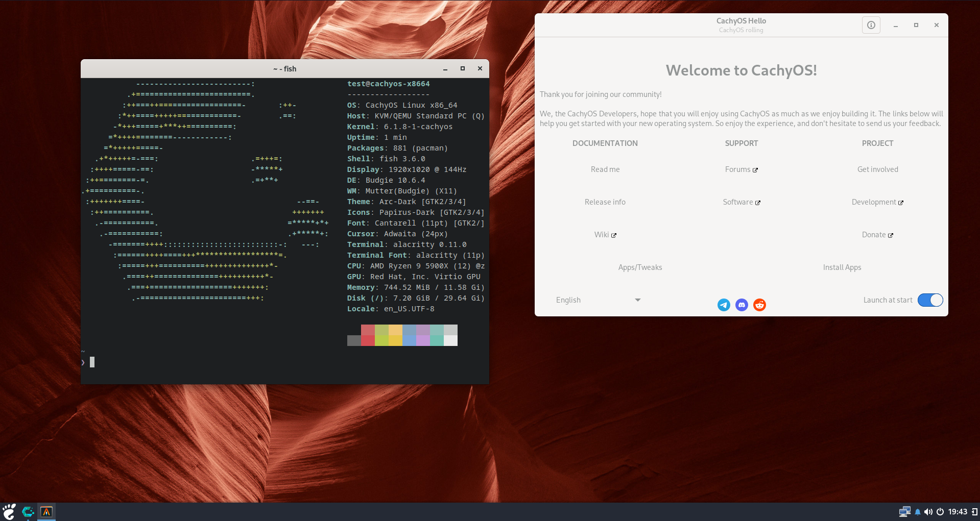Image resolution: width=980 pixels, height=521 pixels.
Task: Open the About info icon in header
Action: click(x=871, y=25)
